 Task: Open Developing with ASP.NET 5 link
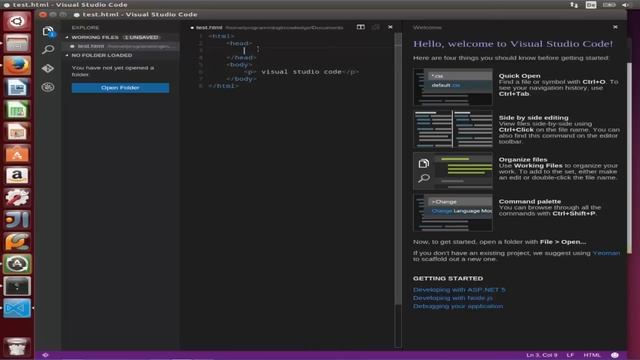coord(459,290)
